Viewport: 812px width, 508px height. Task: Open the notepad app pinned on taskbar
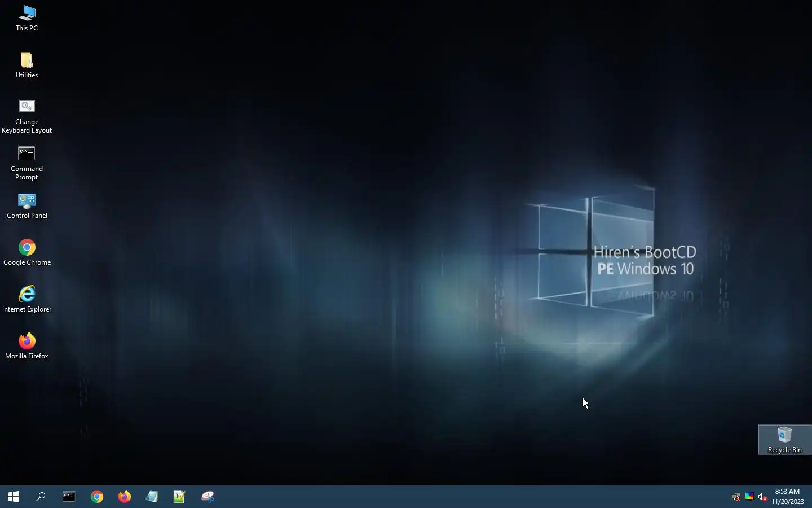click(152, 497)
